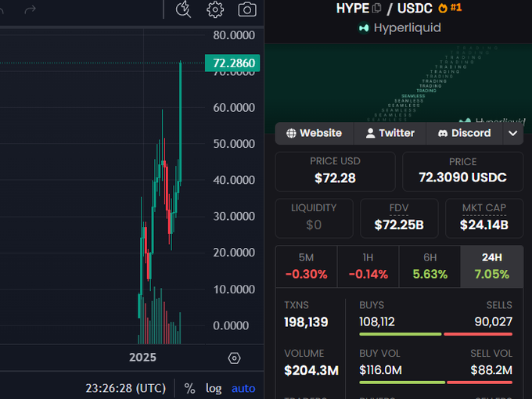This screenshot has width=532, height=399.
Task: Open time axis settings hexagon icon
Action: click(x=234, y=358)
